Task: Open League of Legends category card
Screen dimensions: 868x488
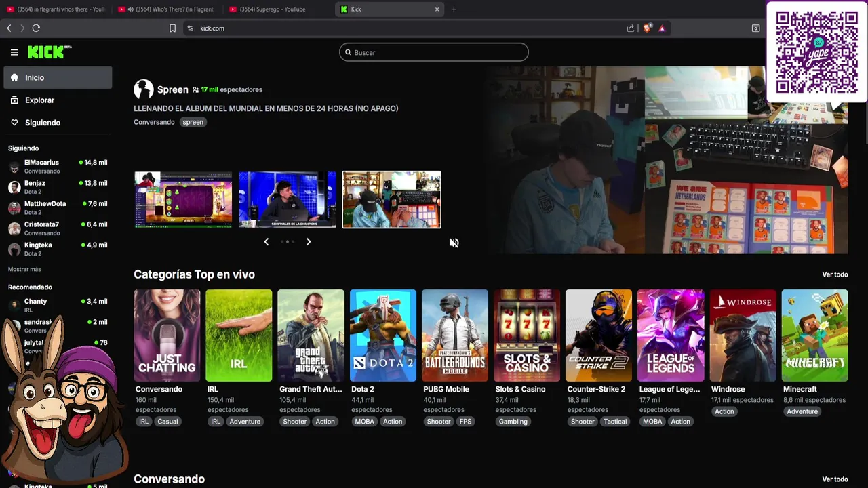Action: pyautogui.click(x=671, y=335)
